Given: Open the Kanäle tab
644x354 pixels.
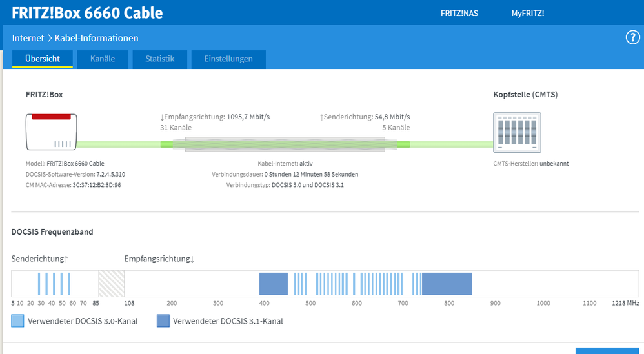Looking at the screenshot, I should tap(103, 59).
